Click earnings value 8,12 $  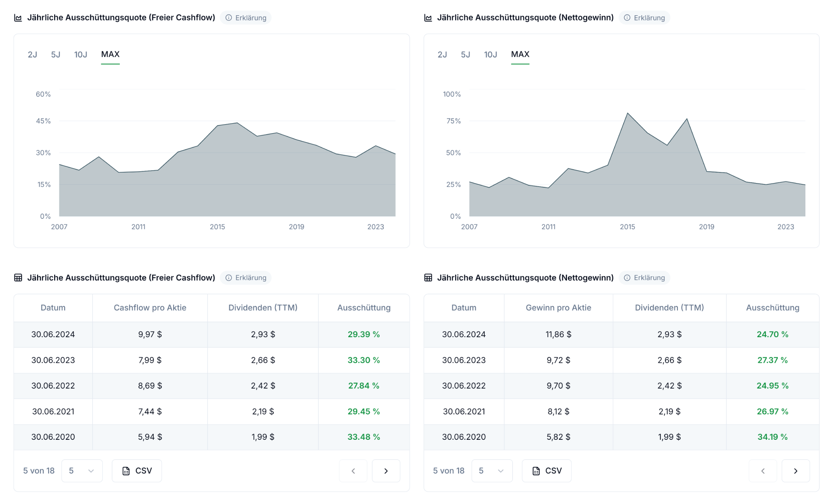pyautogui.click(x=559, y=411)
